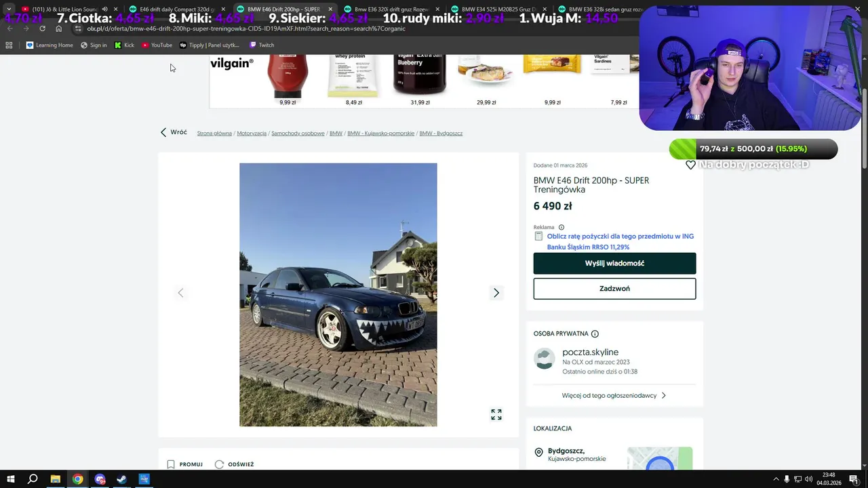The height and width of the screenshot is (488, 868).
Task: Click the olx.pl address bar
Action: pos(353,28)
